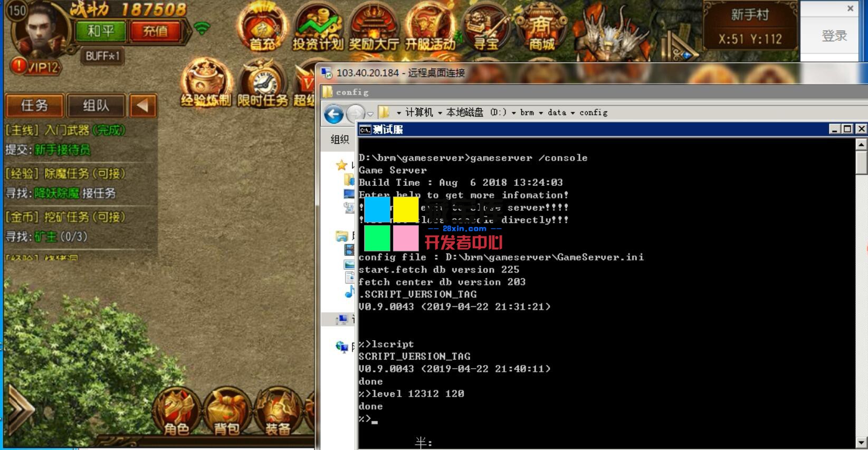
Task: Click the lscript command line in console
Action: pyautogui.click(x=386, y=344)
